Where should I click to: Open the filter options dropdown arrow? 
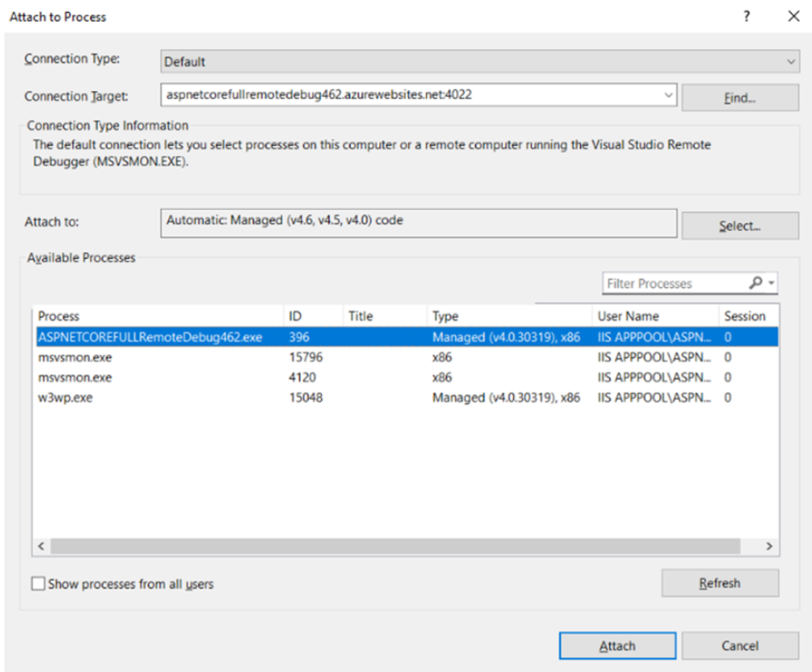[772, 283]
